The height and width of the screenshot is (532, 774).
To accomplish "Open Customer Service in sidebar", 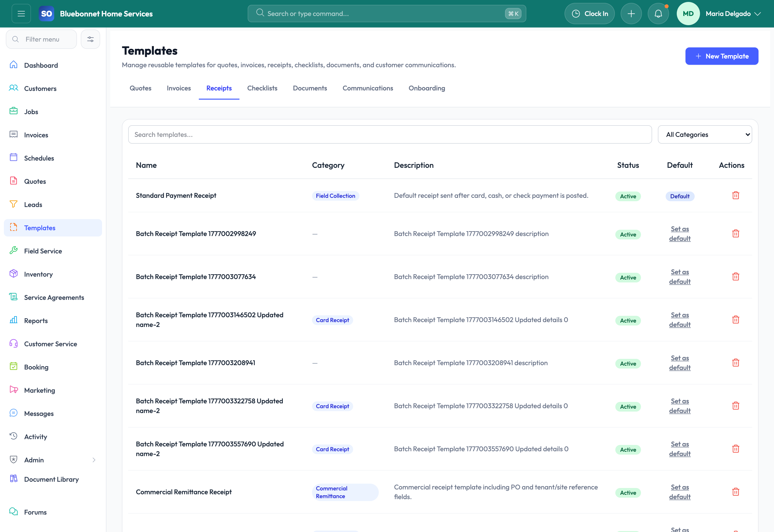I will coord(53,344).
